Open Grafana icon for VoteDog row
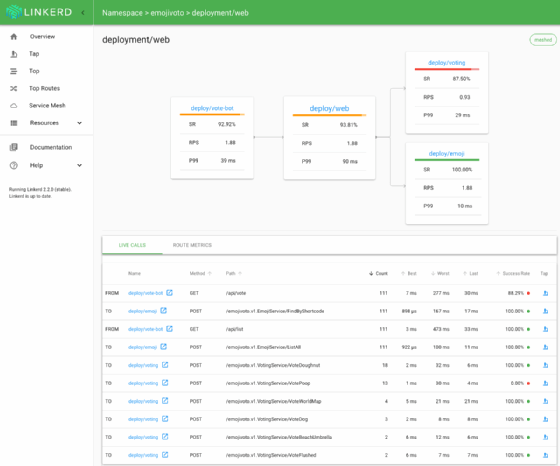The image size is (560, 466). 165,419
